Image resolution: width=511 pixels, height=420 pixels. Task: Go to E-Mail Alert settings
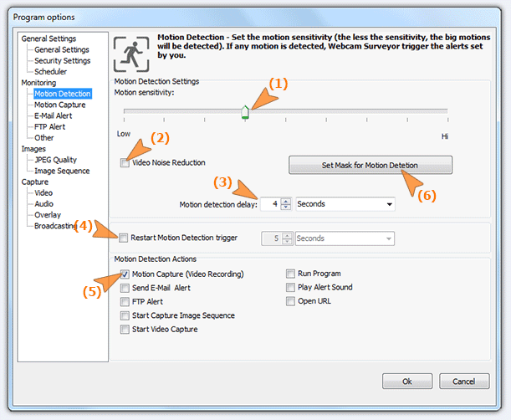(54, 115)
